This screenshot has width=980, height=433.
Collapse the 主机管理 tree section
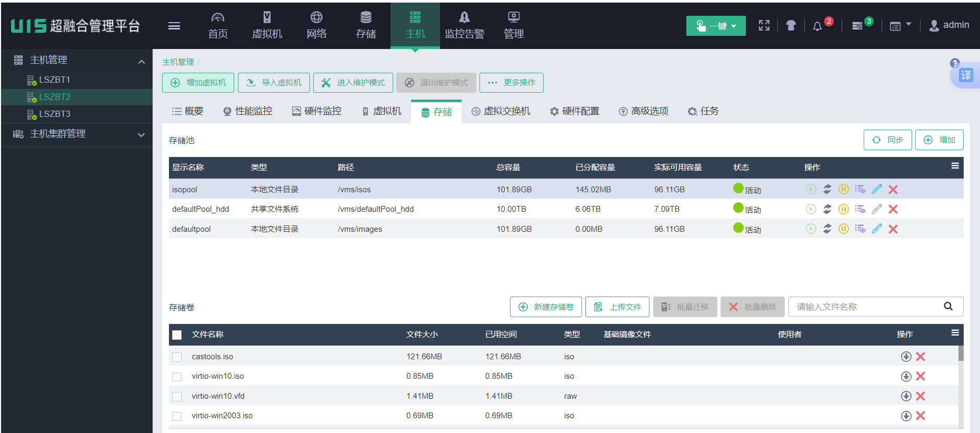(141, 62)
